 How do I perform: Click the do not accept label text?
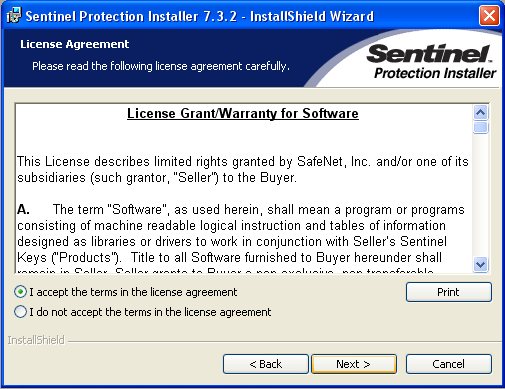pyautogui.click(x=150, y=312)
